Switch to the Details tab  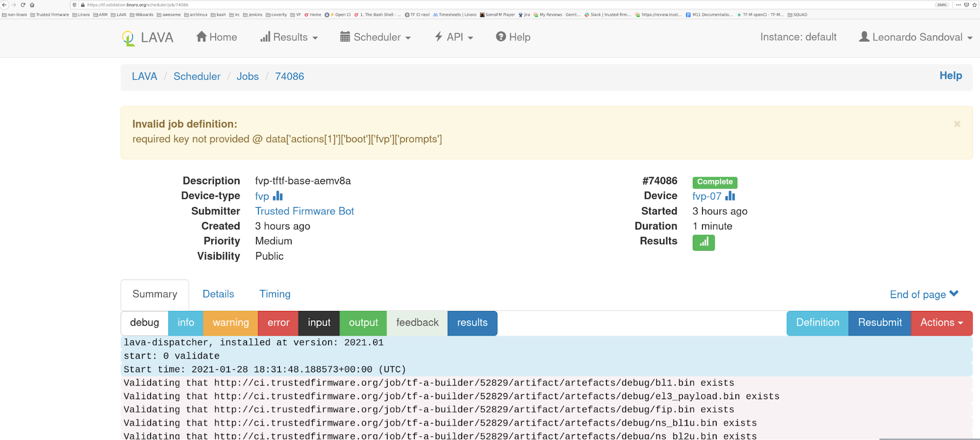218,294
